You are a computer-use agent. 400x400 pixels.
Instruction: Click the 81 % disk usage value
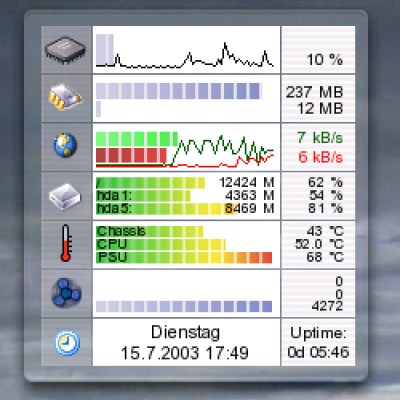325,209
